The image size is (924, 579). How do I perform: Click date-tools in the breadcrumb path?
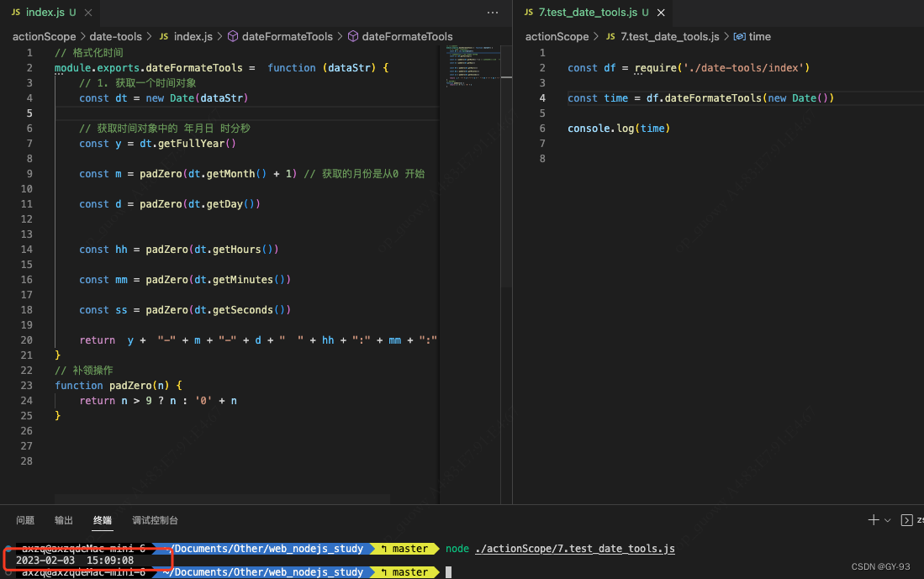[x=115, y=36]
